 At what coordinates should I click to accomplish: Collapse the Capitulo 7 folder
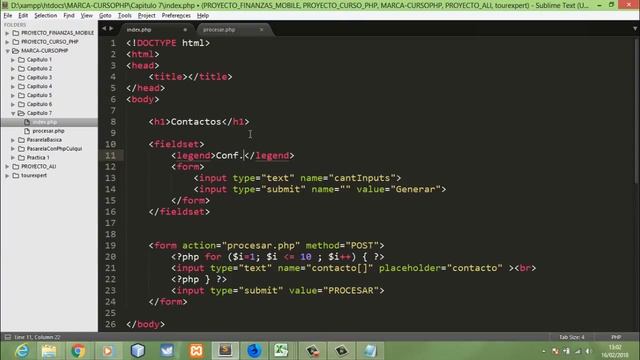point(13,113)
